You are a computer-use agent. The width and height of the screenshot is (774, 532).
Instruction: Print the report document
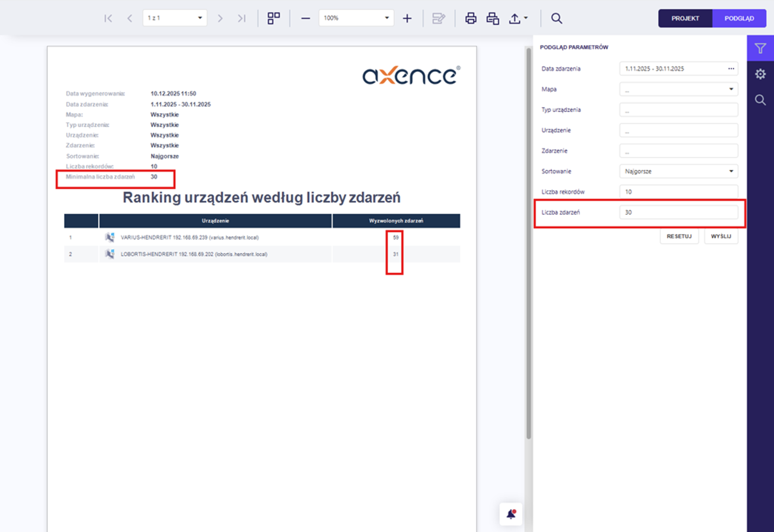(x=471, y=18)
